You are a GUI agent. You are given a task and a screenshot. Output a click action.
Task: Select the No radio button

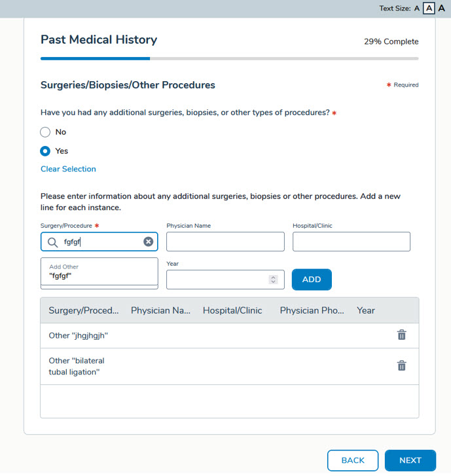coord(45,132)
